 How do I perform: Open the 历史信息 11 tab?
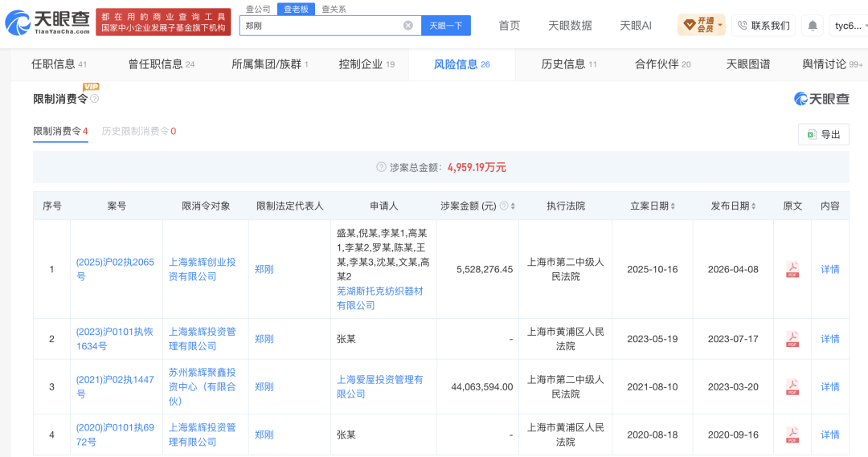(568, 64)
